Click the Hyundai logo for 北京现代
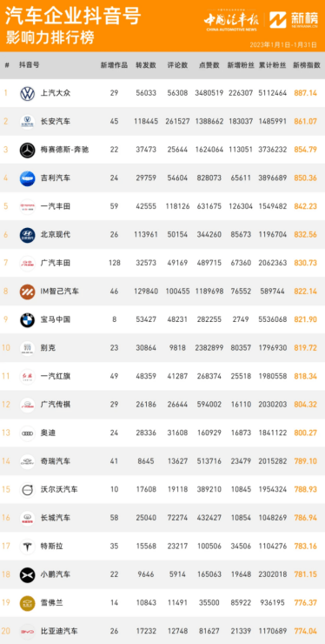The height and width of the screenshot is (644, 325). 28,235
